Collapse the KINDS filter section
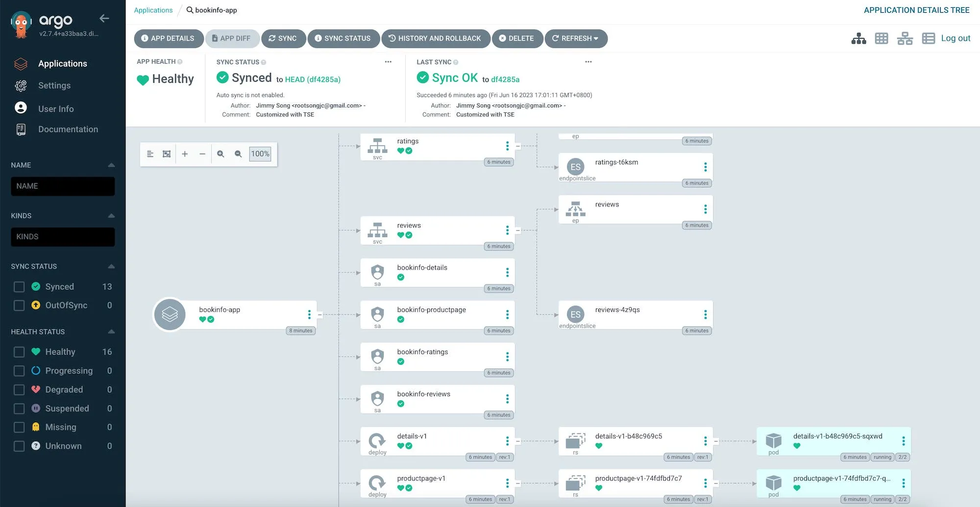 tap(111, 216)
